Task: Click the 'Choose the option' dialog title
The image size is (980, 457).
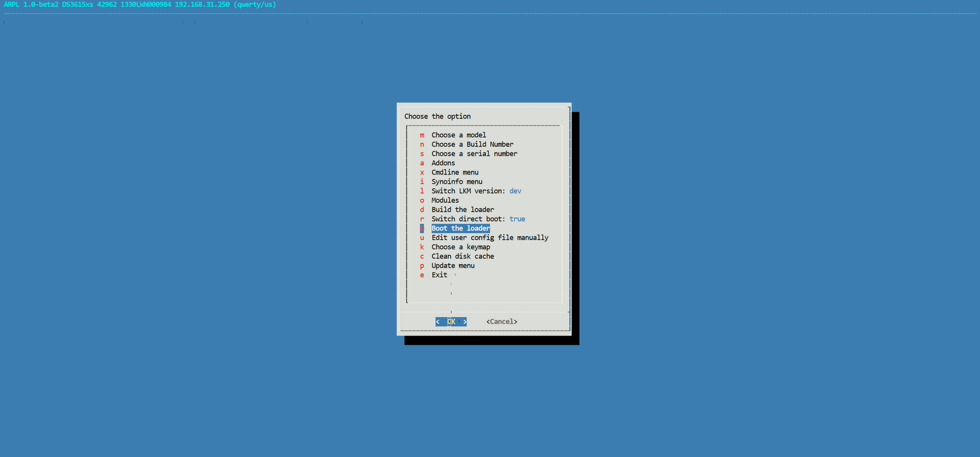Action: (x=437, y=116)
